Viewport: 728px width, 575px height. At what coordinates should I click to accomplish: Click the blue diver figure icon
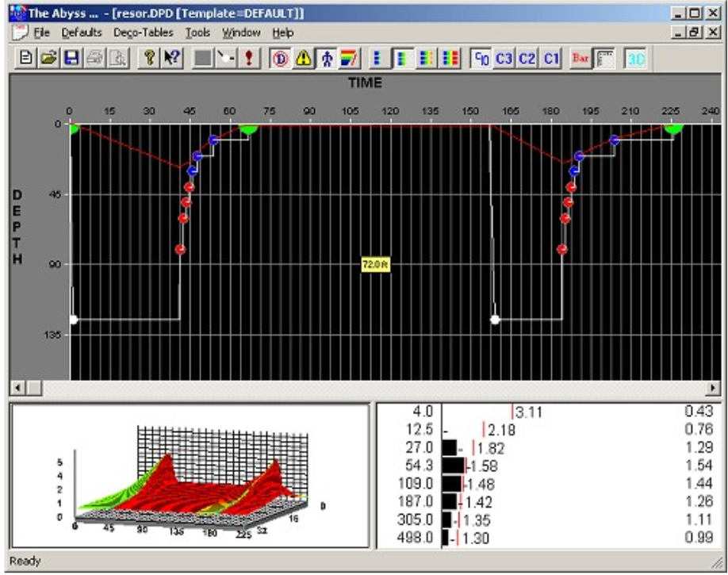[x=326, y=59]
